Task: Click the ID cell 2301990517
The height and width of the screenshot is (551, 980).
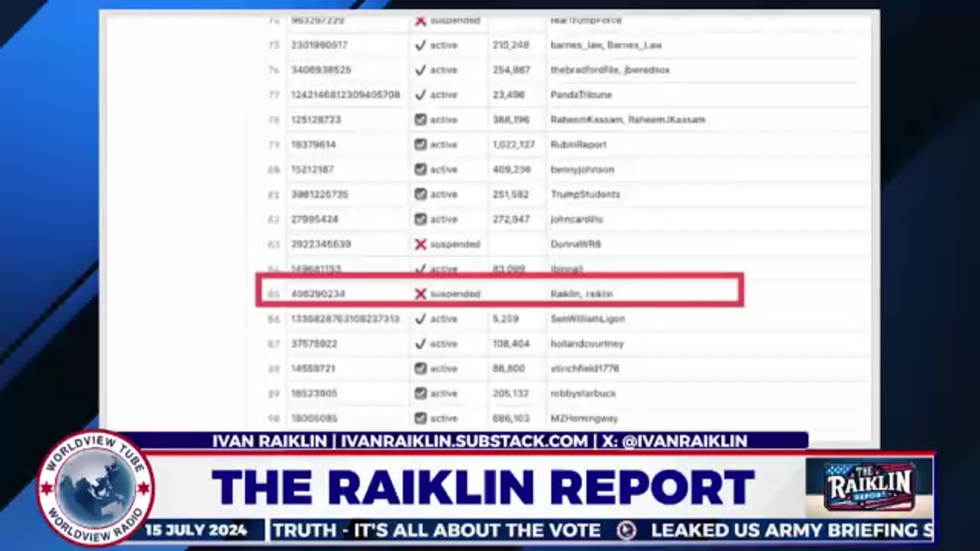Action: point(321,45)
